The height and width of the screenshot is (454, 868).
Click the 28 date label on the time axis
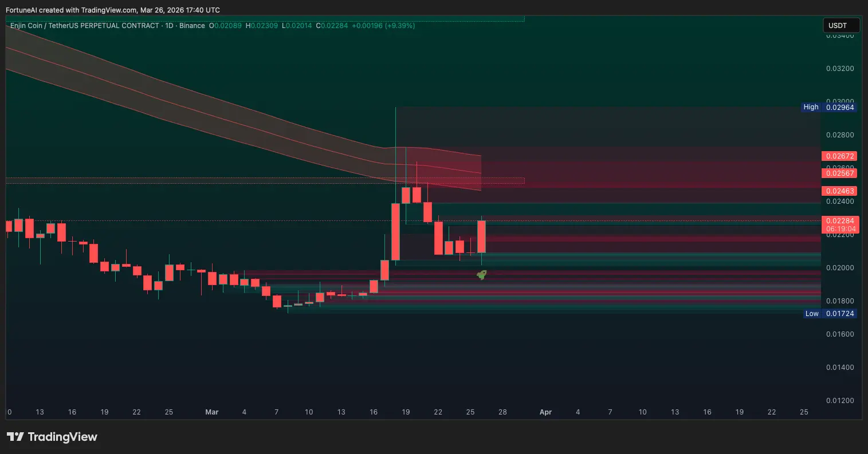[502, 412]
